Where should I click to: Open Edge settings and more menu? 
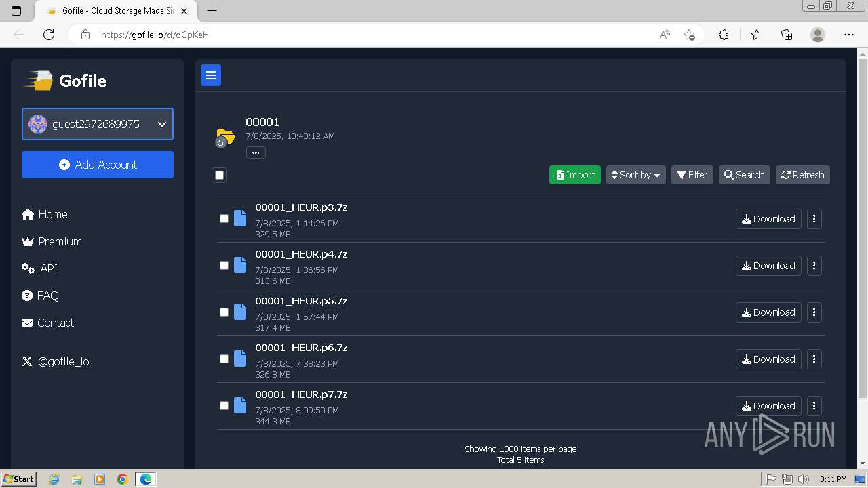click(x=849, y=35)
